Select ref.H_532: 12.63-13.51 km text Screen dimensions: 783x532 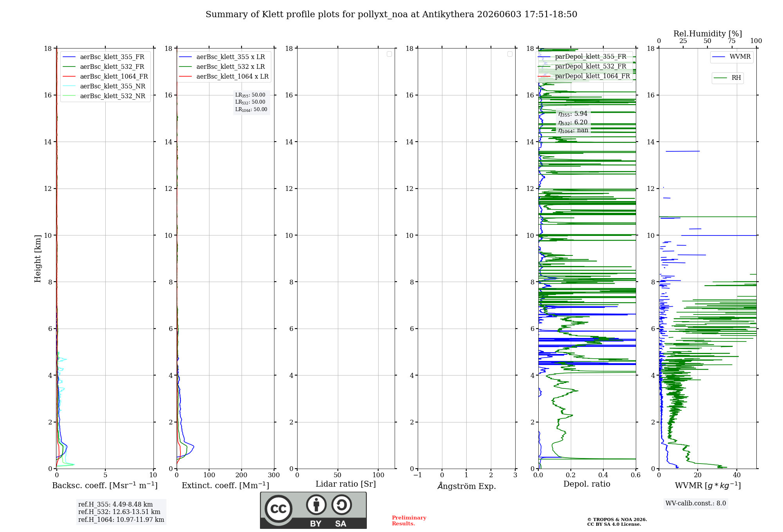tap(119, 512)
